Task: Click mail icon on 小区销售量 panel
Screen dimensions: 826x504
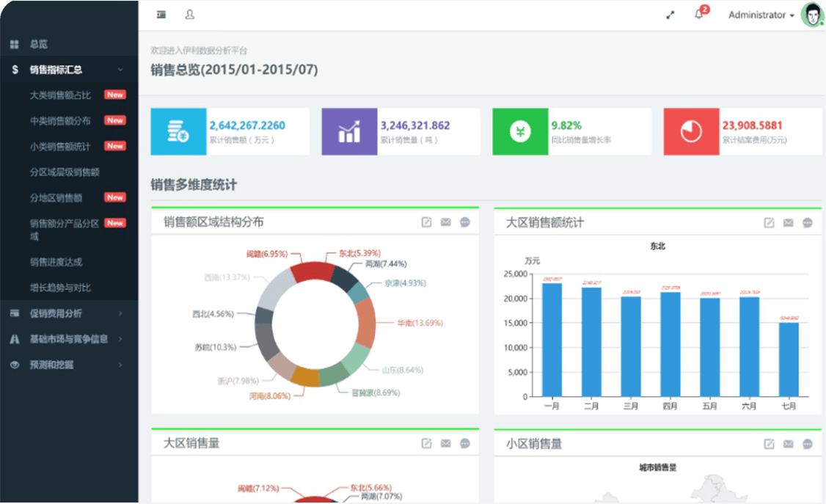Action: [788, 444]
